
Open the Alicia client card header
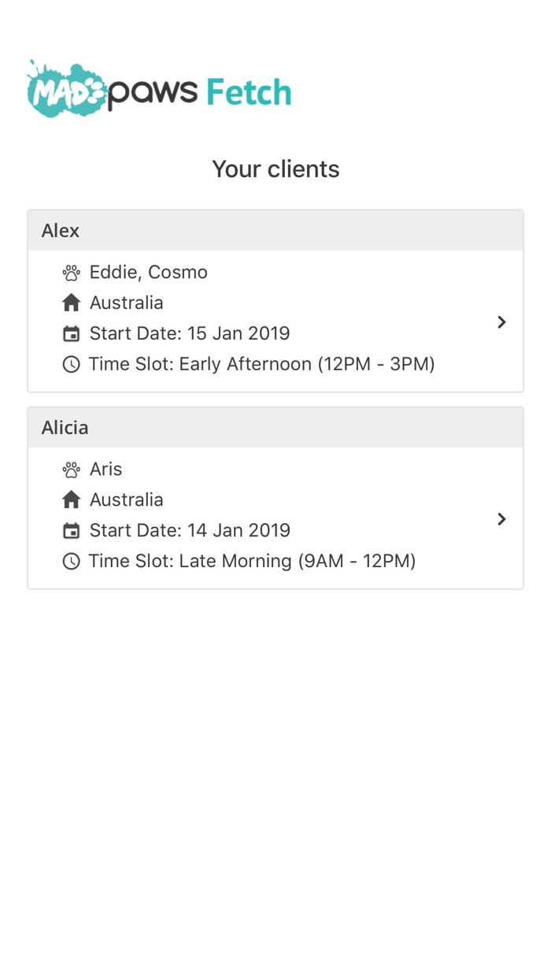point(275,428)
